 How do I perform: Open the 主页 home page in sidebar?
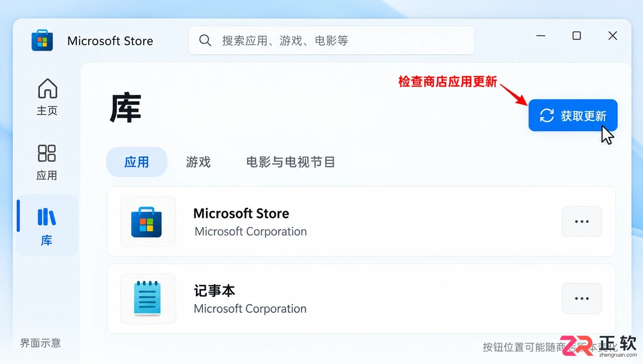pyautogui.click(x=47, y=97)
